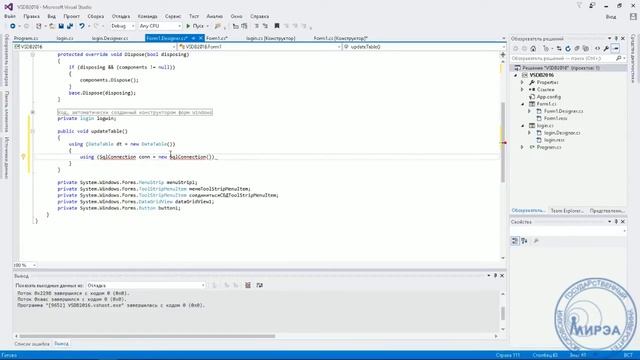This screenshot has height=360, width=640.
Task: Expand the Properties node in Solution Explorer
Action: [522, 82]
